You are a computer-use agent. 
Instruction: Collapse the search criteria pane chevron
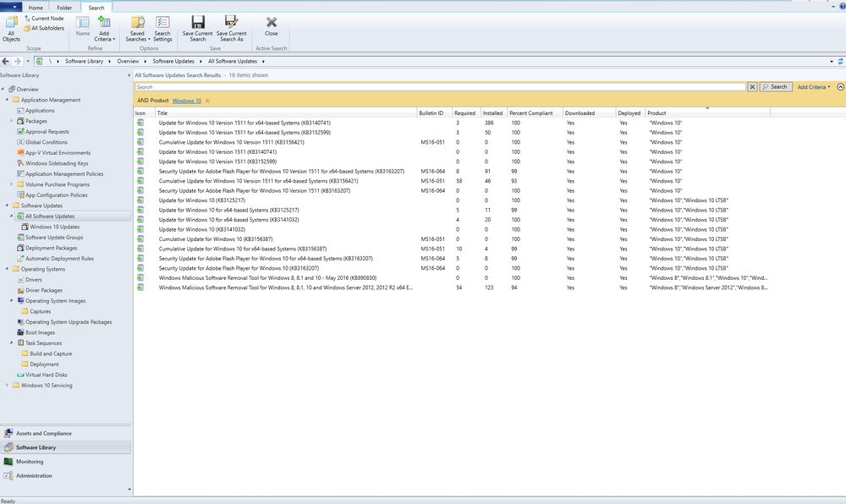tap(841, 87)
